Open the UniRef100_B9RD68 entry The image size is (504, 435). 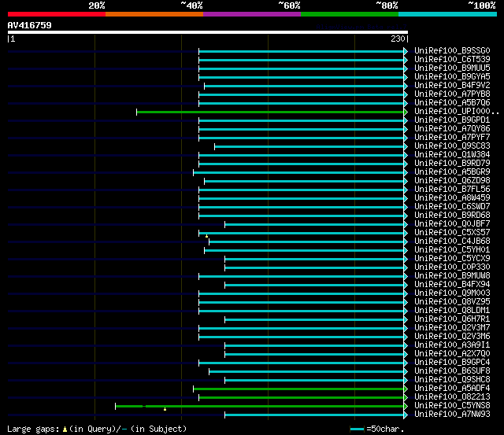(452, 216)
